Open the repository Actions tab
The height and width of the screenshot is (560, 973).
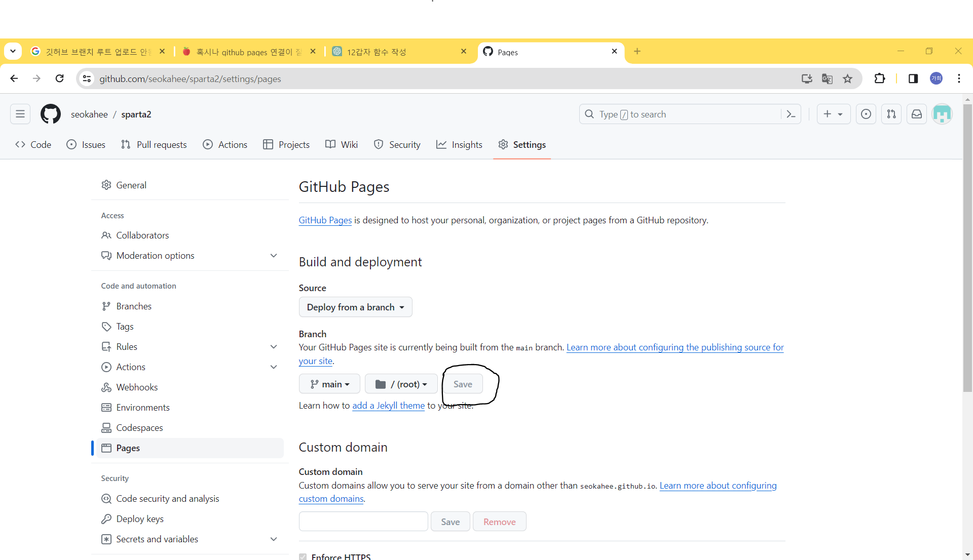coord(225,145)
